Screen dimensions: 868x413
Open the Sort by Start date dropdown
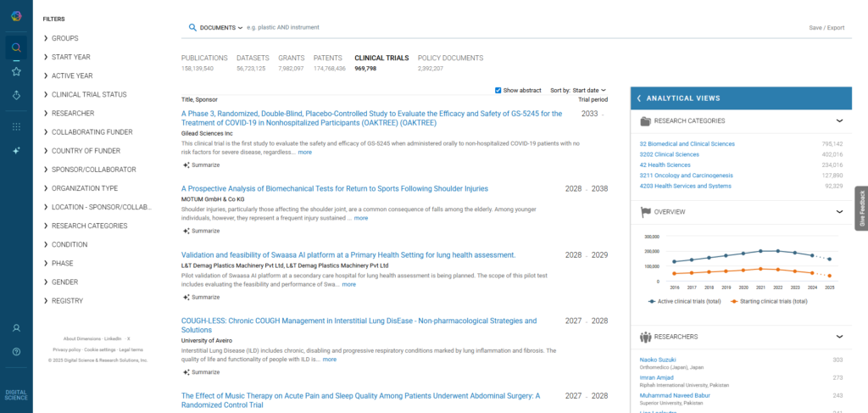590,90
